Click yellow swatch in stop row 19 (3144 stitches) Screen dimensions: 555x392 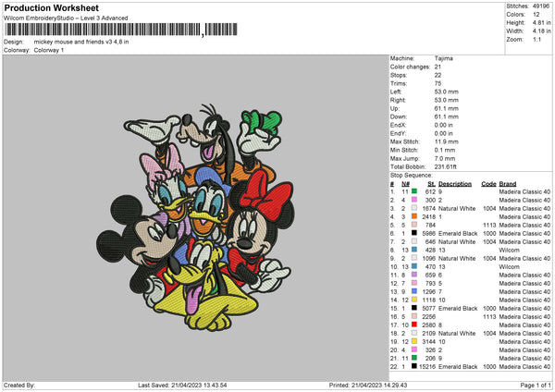click(414, 341)
